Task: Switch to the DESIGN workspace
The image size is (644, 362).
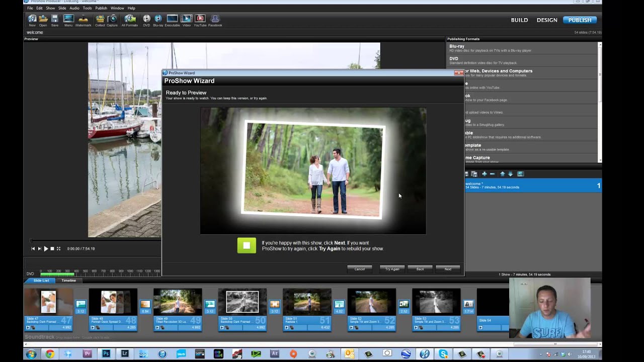Action: (547, 20)
